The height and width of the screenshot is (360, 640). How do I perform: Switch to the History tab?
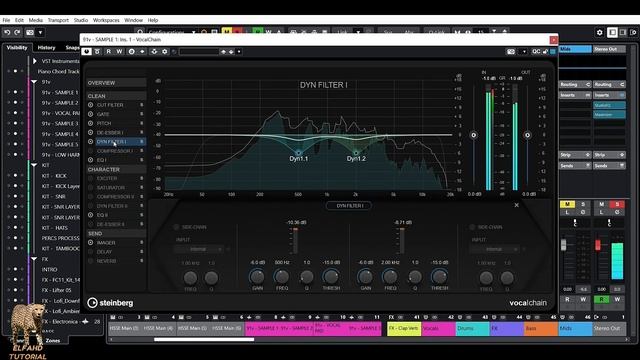point(46,48)
